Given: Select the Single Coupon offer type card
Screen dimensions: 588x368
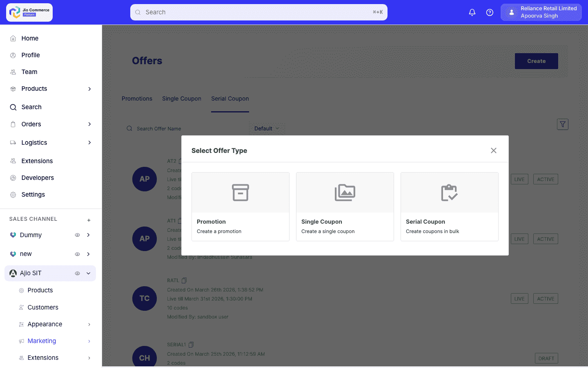Looking at the screenshot, I should pyautogui.click(x=345, y=206).
